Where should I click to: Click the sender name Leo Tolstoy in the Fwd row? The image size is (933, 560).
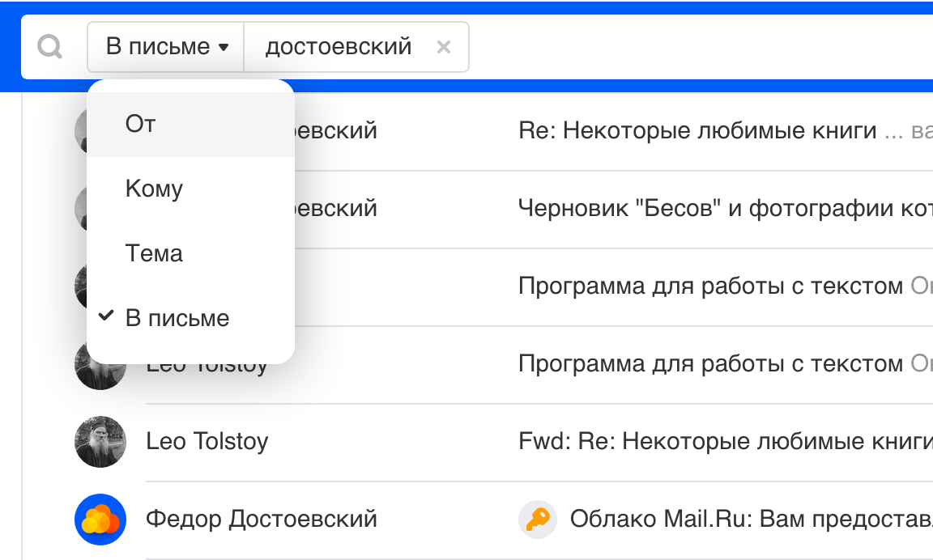click(207, 441)
